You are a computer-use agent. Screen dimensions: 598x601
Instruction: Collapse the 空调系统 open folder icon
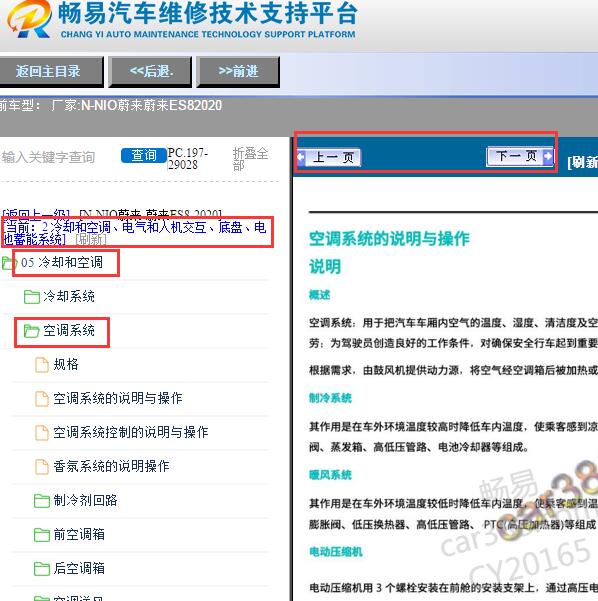pyautogui.click(x=31, y=331)
